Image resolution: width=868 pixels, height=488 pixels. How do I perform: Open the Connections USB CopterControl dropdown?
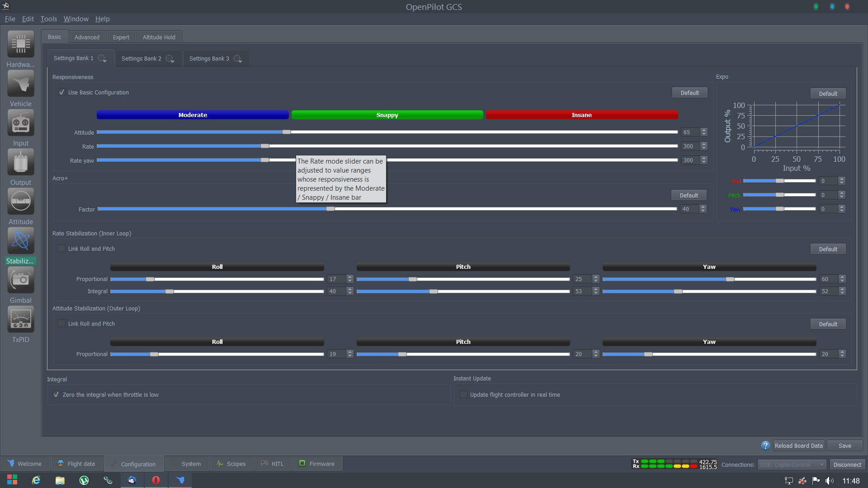792,465
